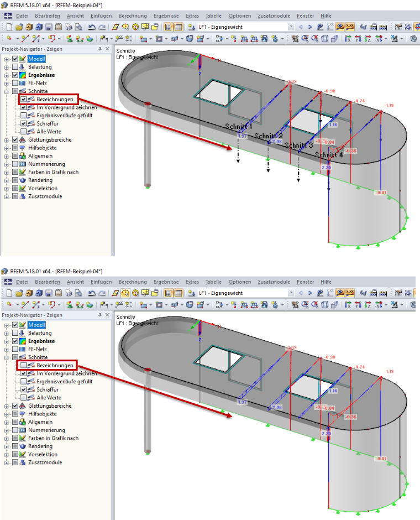Open LF1 load case dropdown in lower window
This screenshot has width=420, height=520.
tap(291, 293)
